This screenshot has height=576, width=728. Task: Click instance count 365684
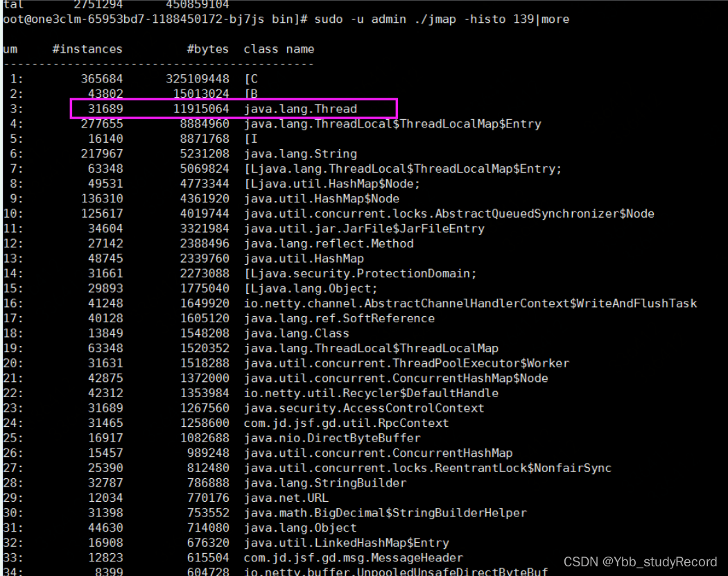click(102, 79)
